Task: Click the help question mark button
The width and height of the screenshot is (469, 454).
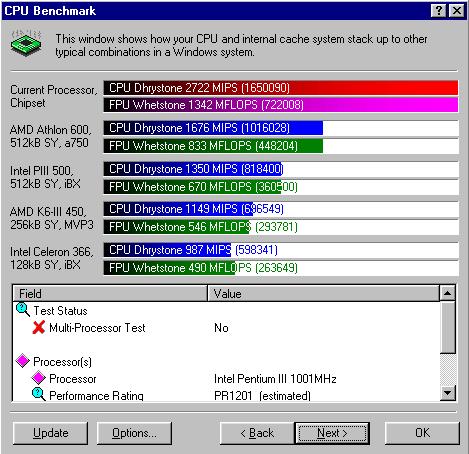Action: pos(439,11)
